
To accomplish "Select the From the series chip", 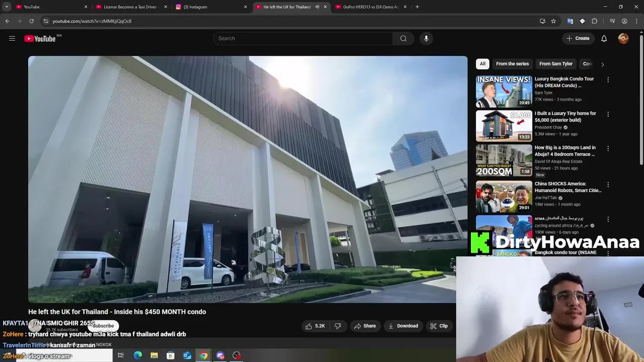I will (512, 64).
